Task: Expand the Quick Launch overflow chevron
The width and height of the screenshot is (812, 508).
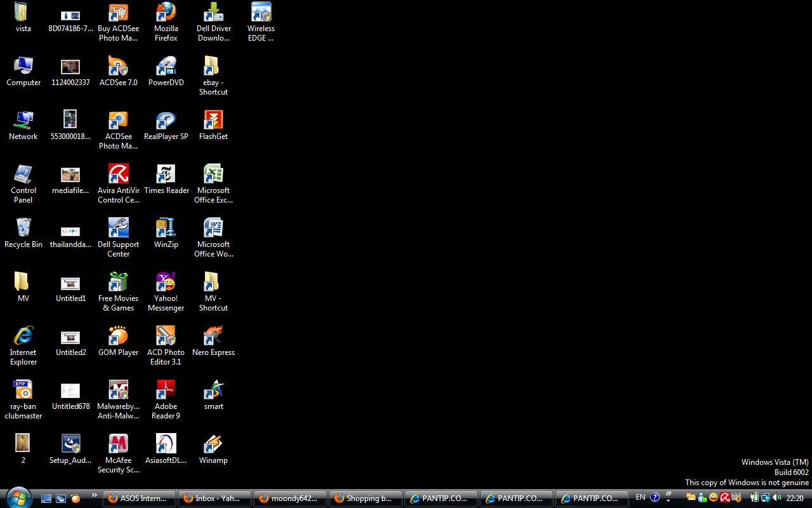Action: 95,495
